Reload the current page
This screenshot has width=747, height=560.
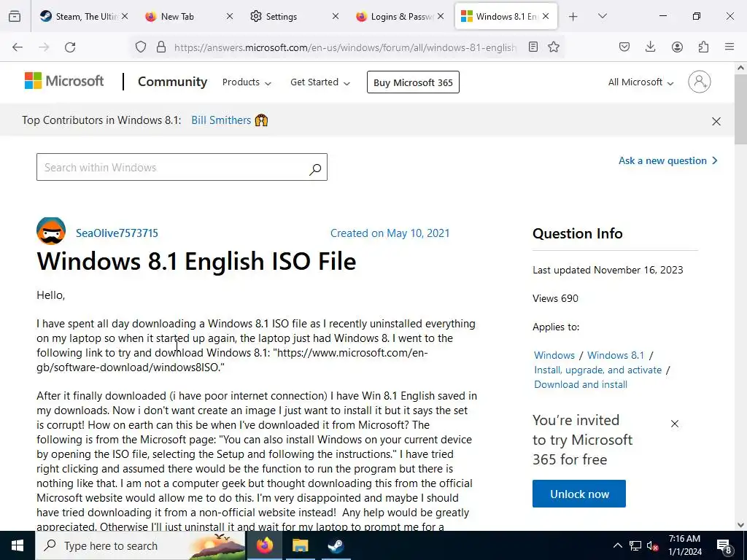(x=70, y=47)
